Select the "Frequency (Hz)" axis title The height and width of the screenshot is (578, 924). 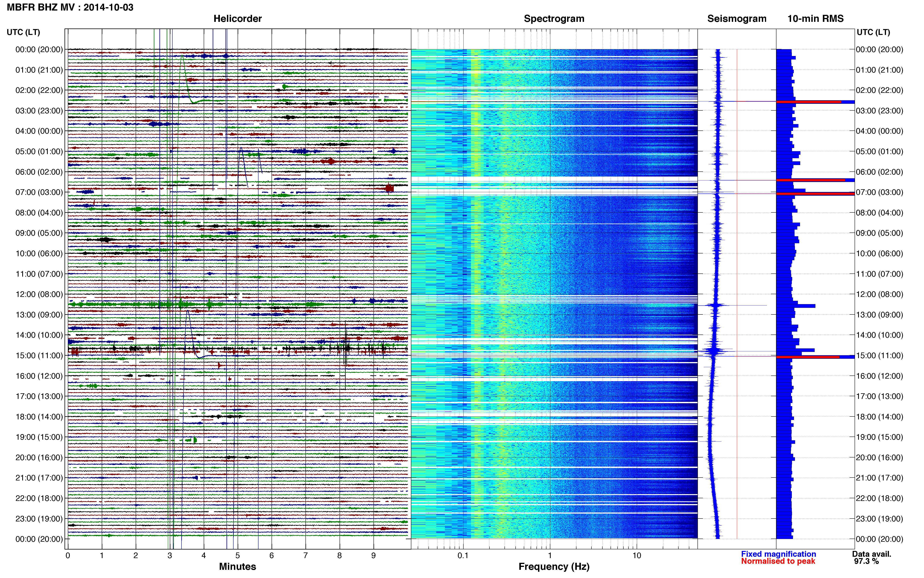tap(554, 566)
